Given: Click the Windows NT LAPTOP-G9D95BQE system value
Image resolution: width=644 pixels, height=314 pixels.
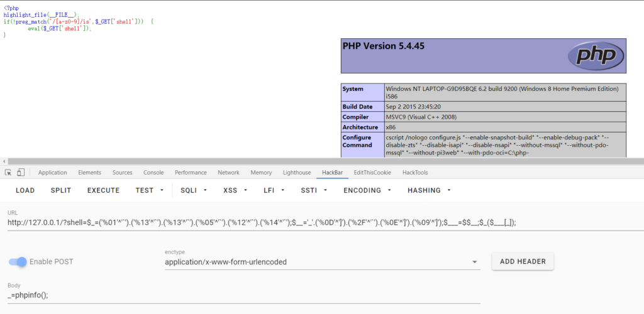Looking at the screenshot, I should [502, 92].
